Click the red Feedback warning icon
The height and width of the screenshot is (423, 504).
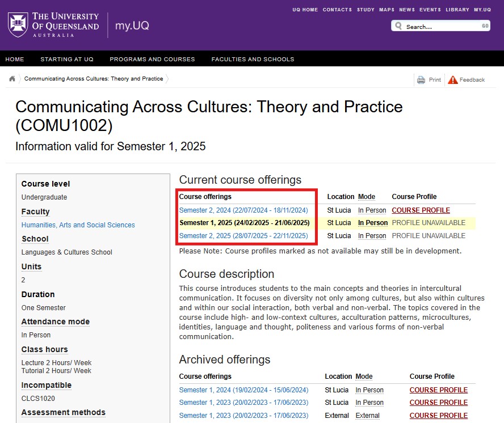point(452,80)
